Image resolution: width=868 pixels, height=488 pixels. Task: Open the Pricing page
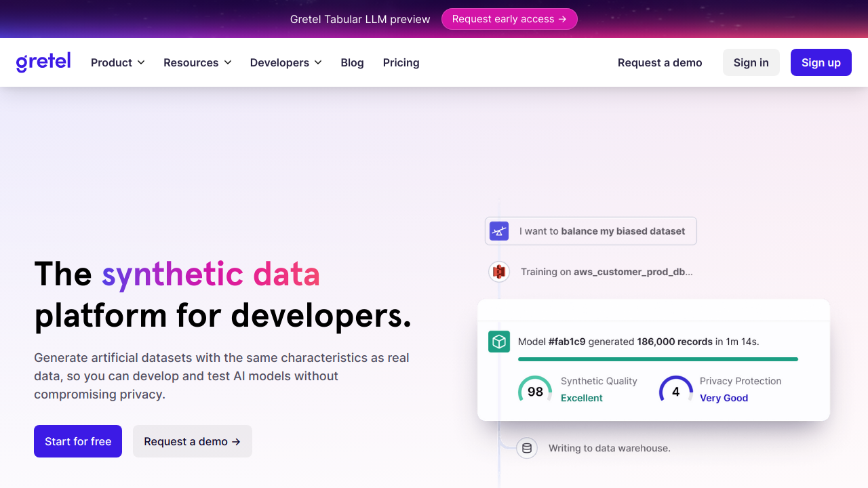401,62
